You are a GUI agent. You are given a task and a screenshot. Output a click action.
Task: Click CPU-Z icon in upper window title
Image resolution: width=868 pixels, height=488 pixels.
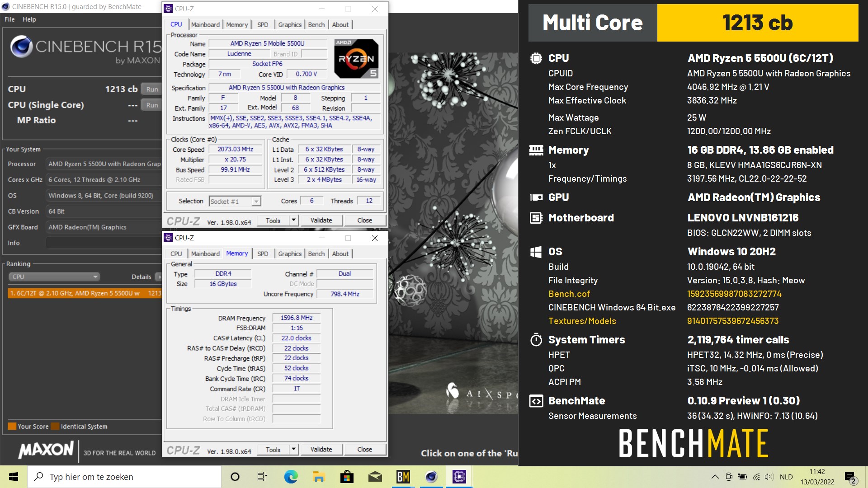click(x=168, y=9)
